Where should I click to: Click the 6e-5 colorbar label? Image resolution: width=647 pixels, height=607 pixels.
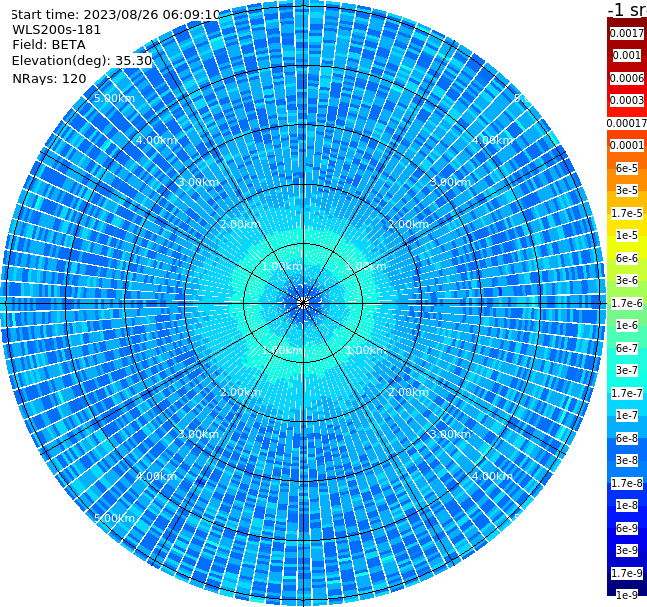click(x=627, y=168)
